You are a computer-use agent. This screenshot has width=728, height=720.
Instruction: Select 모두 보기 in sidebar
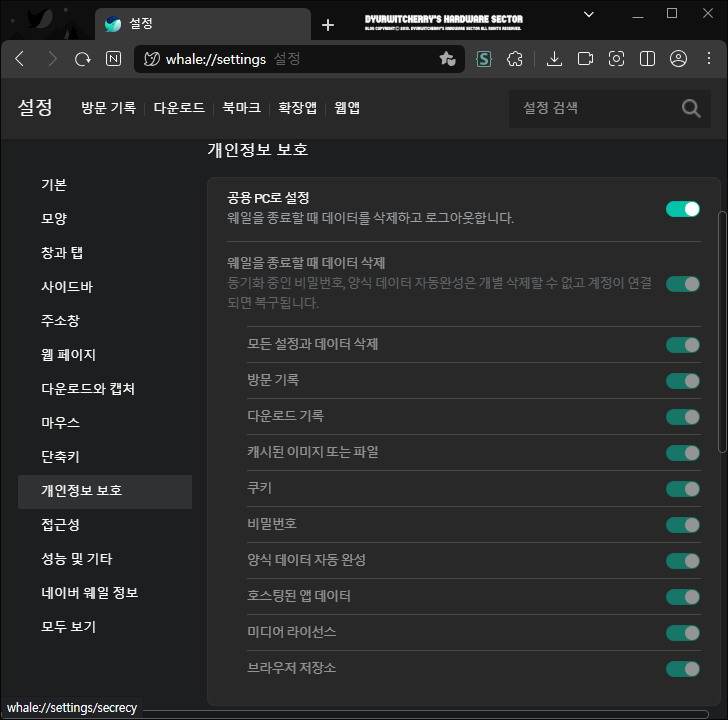click(105, 627)
